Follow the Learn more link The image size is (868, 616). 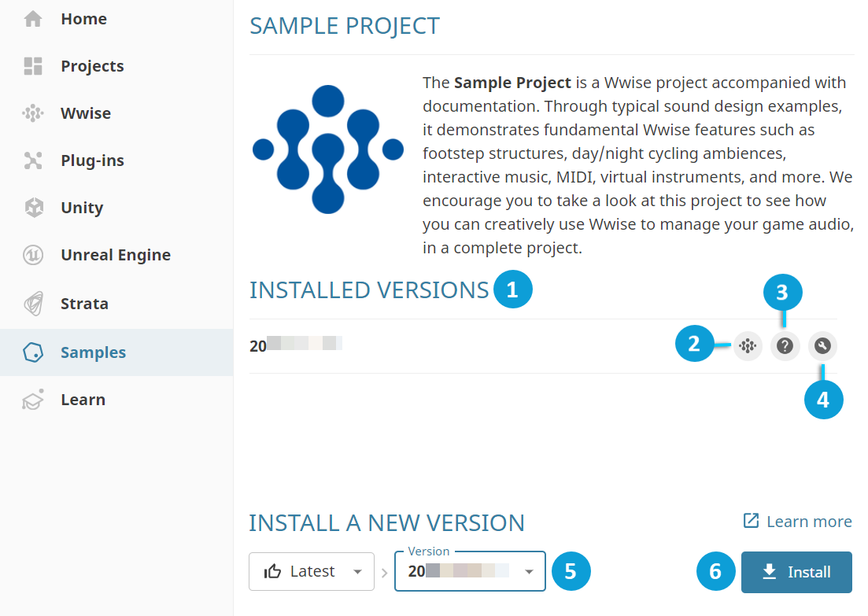click(798, 522)
